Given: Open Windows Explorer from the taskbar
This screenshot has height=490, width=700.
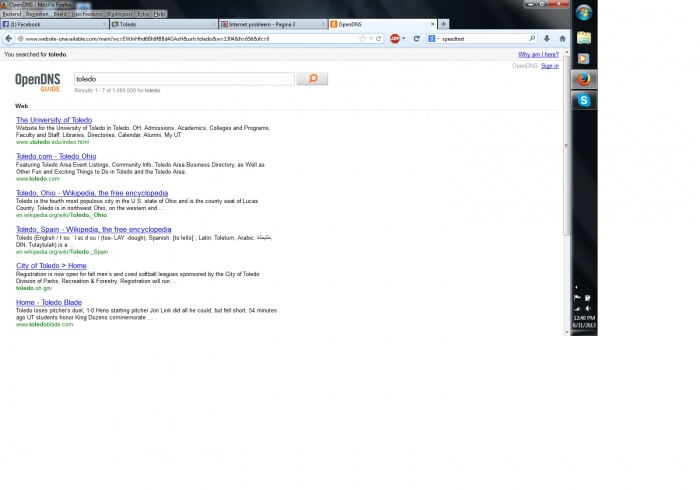Looking at the screenshot, I should pos(583,37).
